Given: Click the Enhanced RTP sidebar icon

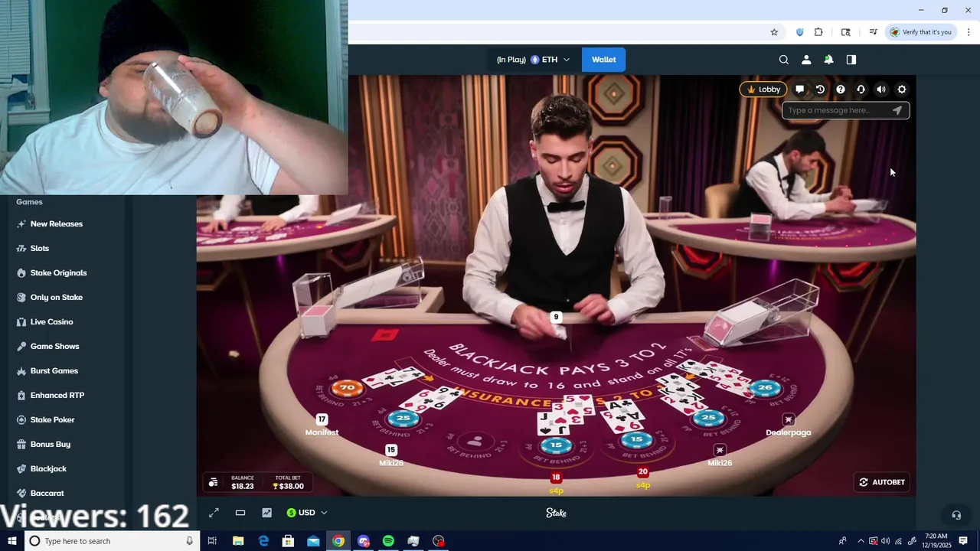Looking at the screenshot, I should (x=21, y=395).
